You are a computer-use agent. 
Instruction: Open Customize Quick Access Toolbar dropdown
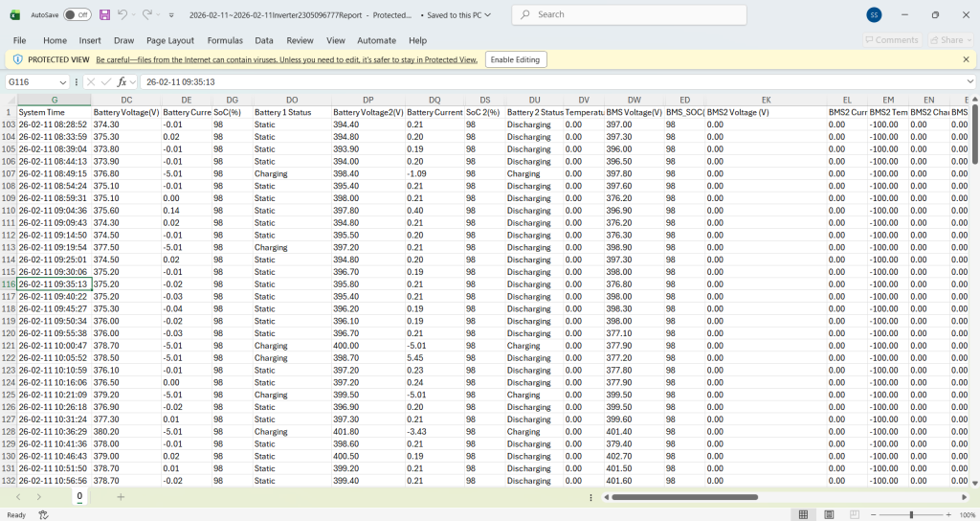click(x=170, y=15)
